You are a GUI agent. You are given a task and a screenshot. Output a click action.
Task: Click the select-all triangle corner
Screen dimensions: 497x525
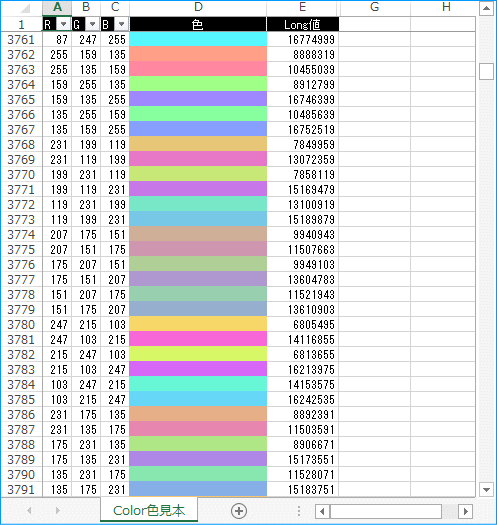click(x=25, y=8)
